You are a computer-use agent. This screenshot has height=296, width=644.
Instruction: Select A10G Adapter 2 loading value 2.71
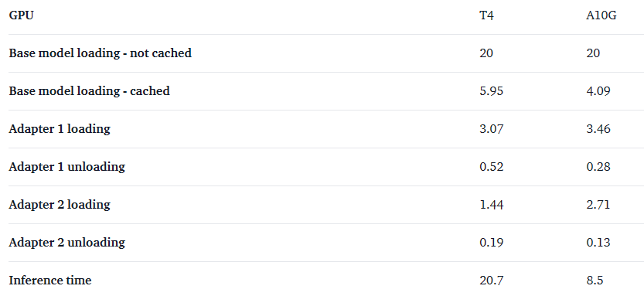click(598, 205)
